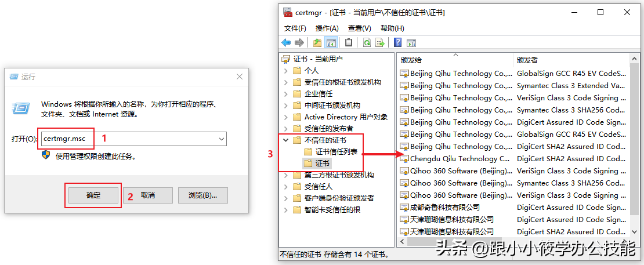Expand the 企业信任 folder node
Viewport: 644px width, 265px height.
[286, 94]
